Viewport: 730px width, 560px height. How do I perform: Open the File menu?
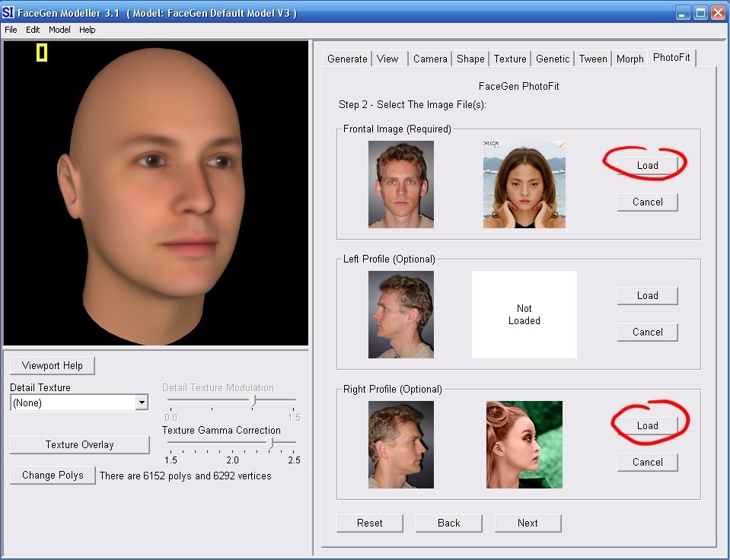11,30
